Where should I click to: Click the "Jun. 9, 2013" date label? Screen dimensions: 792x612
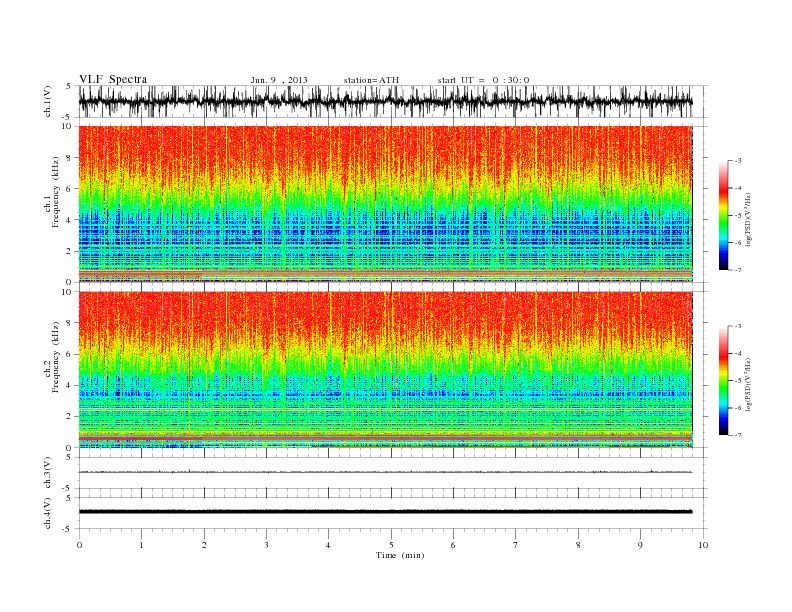pyautogui.click(x=279, y=80)
